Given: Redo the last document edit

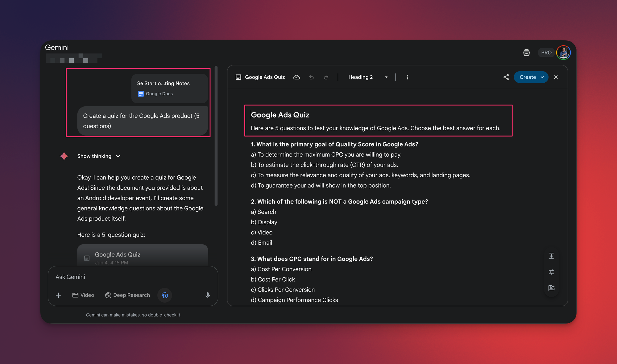Looking at the screenshot, I should point(326,77).
